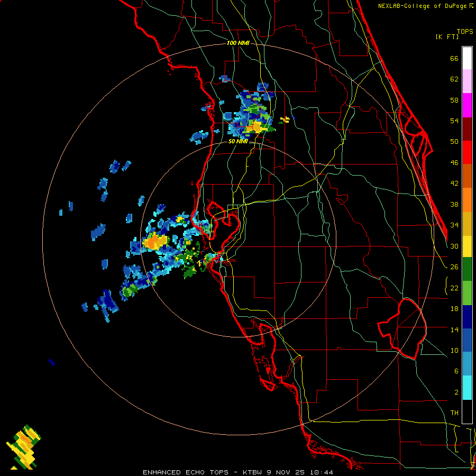Click the orange storm cell offshore west of Tampa Bay

(x=155, y=242)
